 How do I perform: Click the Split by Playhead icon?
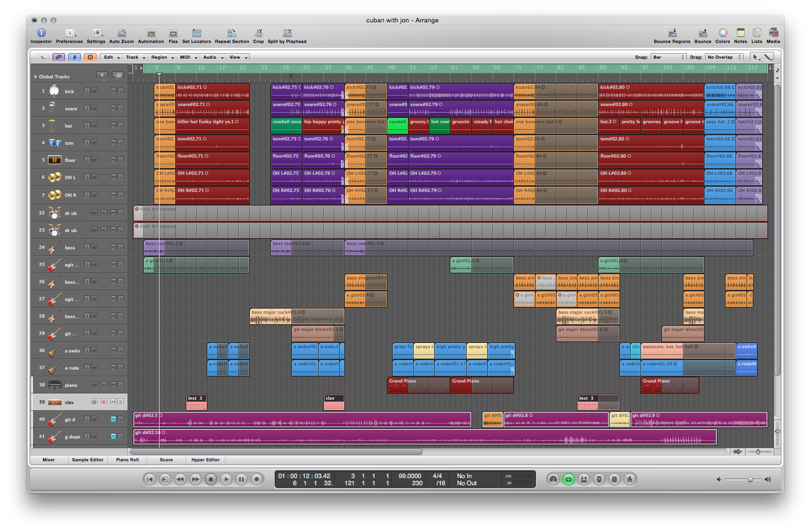pyautogui.click(x=287, y=33)
